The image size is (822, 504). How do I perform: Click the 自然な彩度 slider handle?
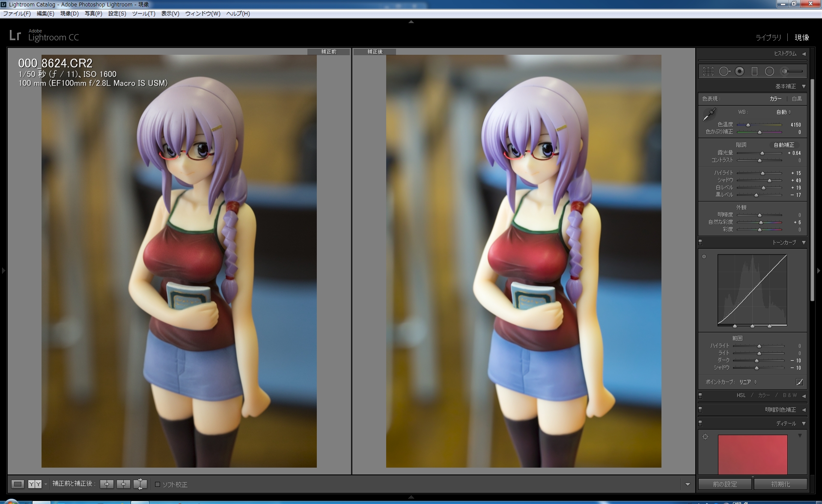tap(761, 222)
